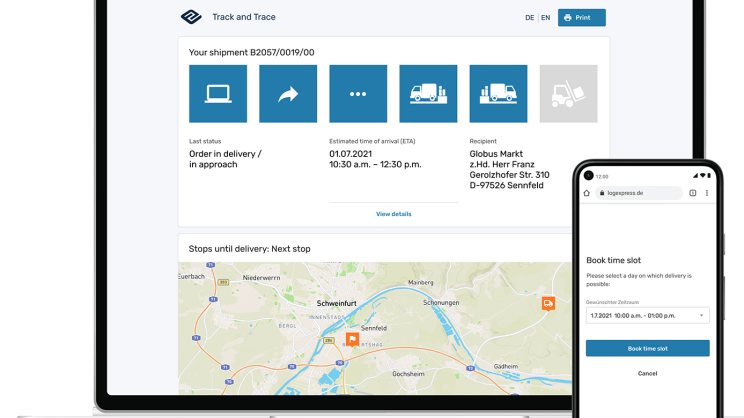Open the phone browser tab switcher
The height and width of the screenshot is (418, 744).
pos(693,192)
